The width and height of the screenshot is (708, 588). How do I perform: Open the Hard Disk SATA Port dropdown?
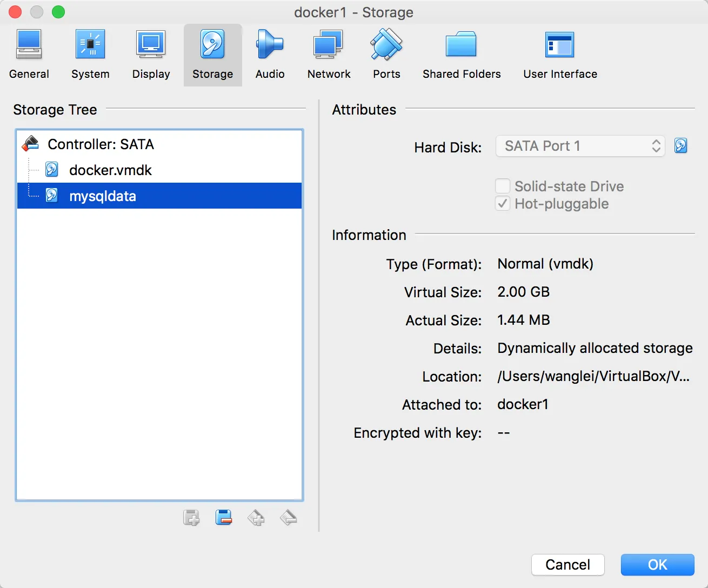[580, 146]
